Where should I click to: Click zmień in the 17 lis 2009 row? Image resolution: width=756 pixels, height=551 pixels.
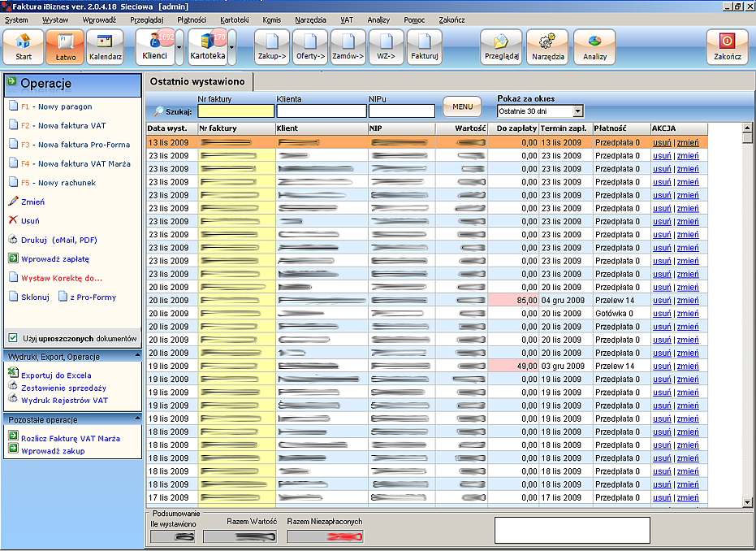[688, 498]
